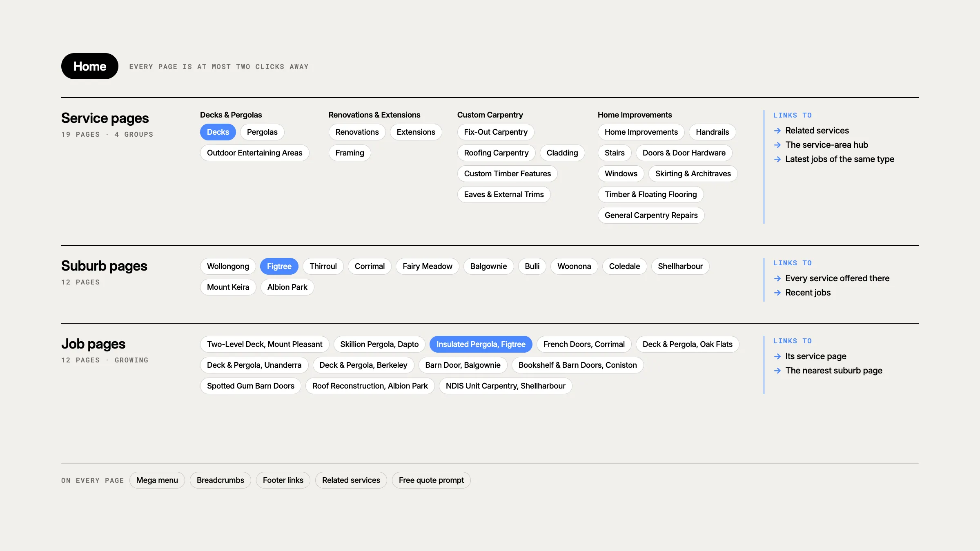The height and width of the screenshot is (551, 980).
Task: Click the Free quote prompt tag
Action: click(431, 480)
